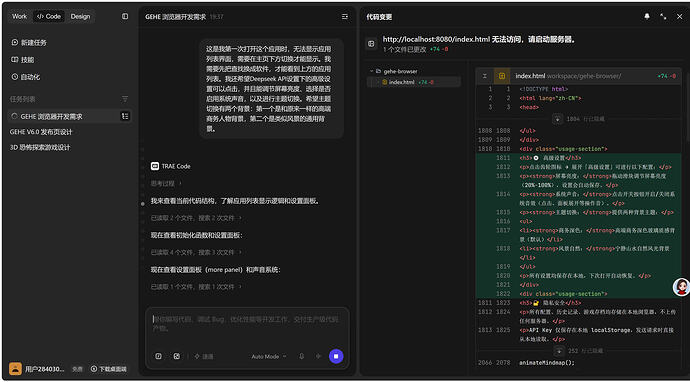Open task 3D 恐怖探索游戏设计
Image resolution: width=690 pixels, height=382 pixels.
point(40,147)
